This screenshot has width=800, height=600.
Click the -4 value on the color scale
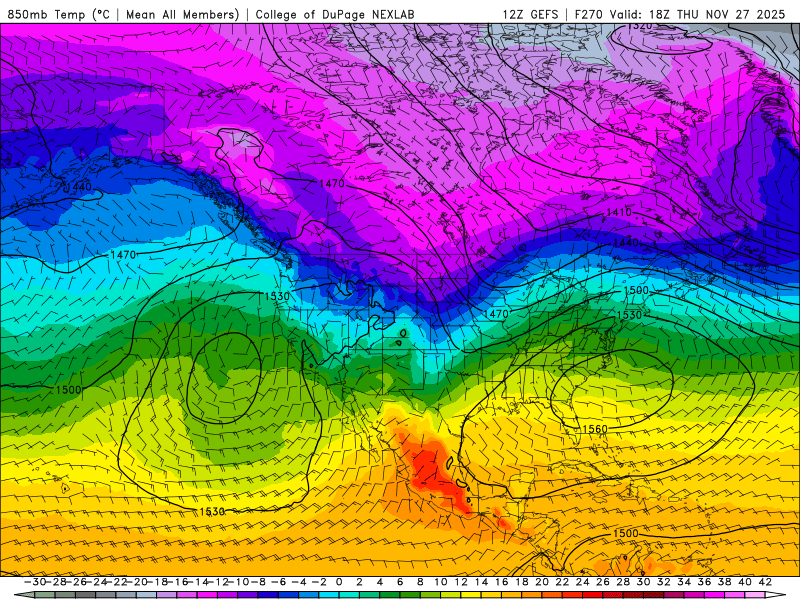click(299, 582)
